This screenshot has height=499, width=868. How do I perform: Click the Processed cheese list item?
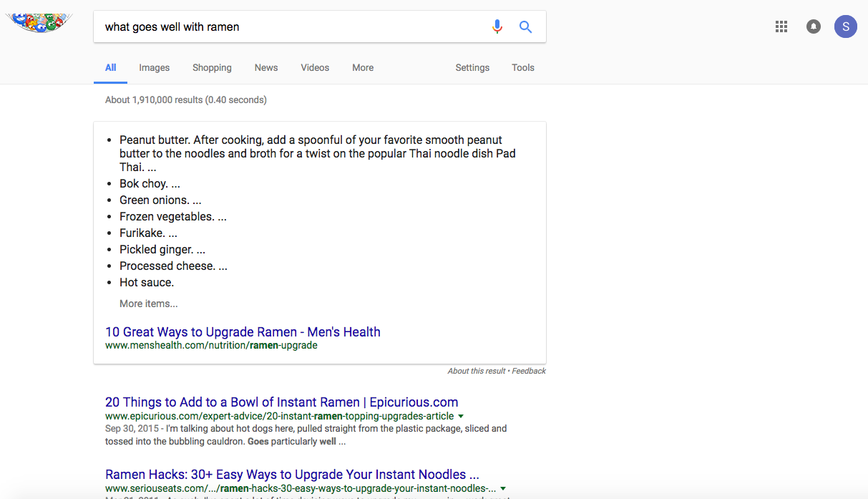[173, 266]
